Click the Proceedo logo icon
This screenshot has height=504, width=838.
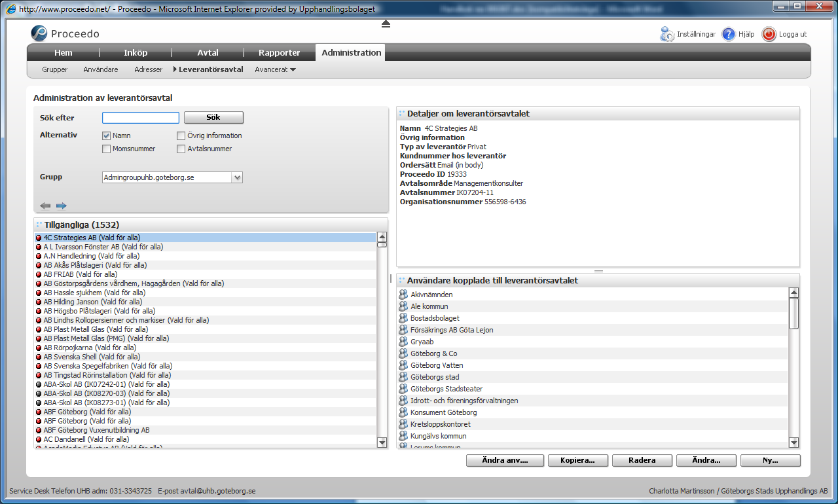tap(39, 33)
